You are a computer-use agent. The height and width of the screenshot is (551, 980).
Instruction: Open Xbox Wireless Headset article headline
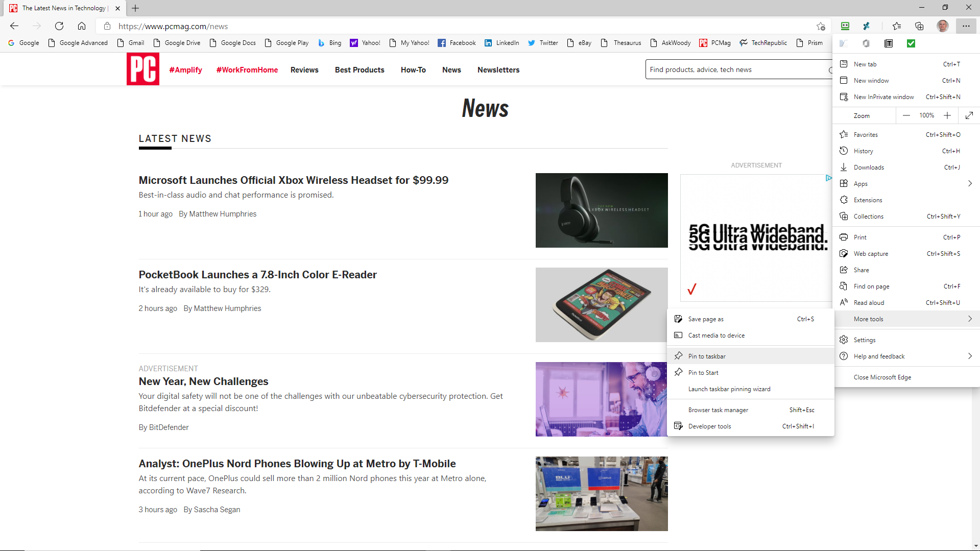[x=294, y=180]
